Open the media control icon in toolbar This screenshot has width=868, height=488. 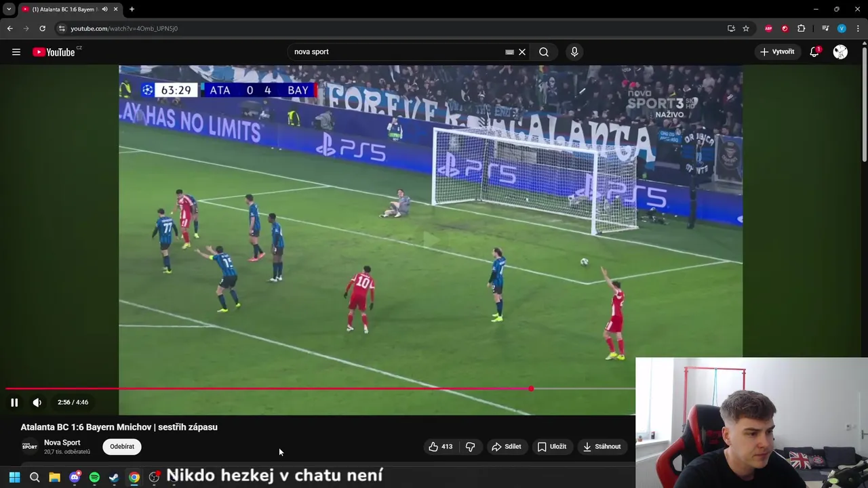(825, 28)
